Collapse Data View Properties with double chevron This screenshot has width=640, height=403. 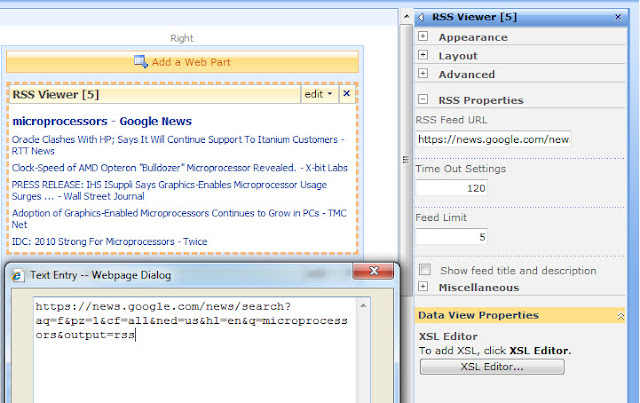(x=620, y=316)
